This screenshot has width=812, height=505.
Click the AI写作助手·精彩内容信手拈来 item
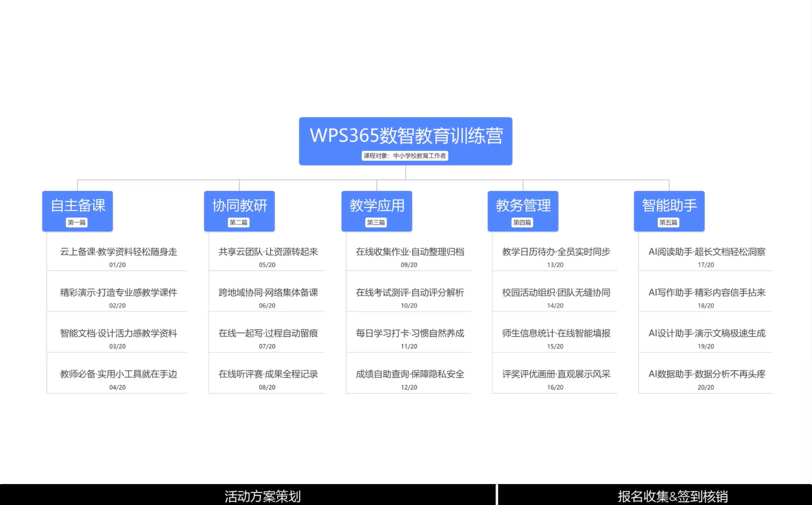[x=706, y=293]
